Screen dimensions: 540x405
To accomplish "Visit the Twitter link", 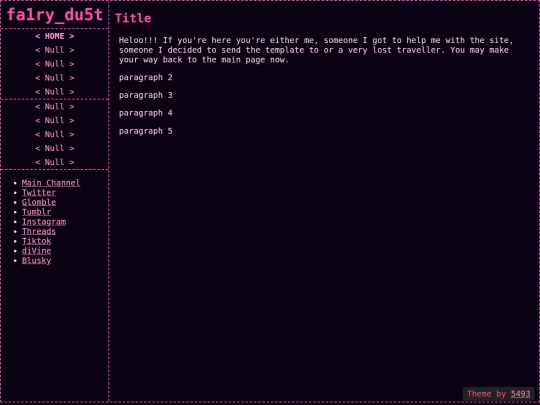I will (x=39, y=193).
